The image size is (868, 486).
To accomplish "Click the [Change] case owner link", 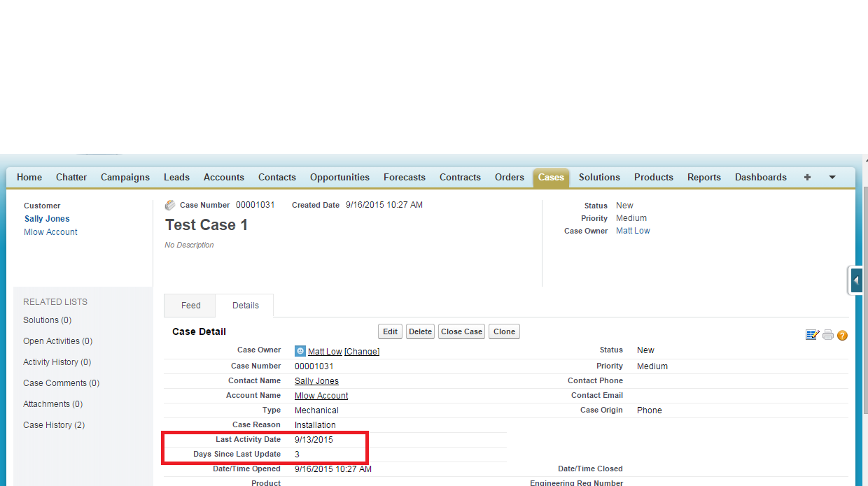I will click(x=362, y=352).
